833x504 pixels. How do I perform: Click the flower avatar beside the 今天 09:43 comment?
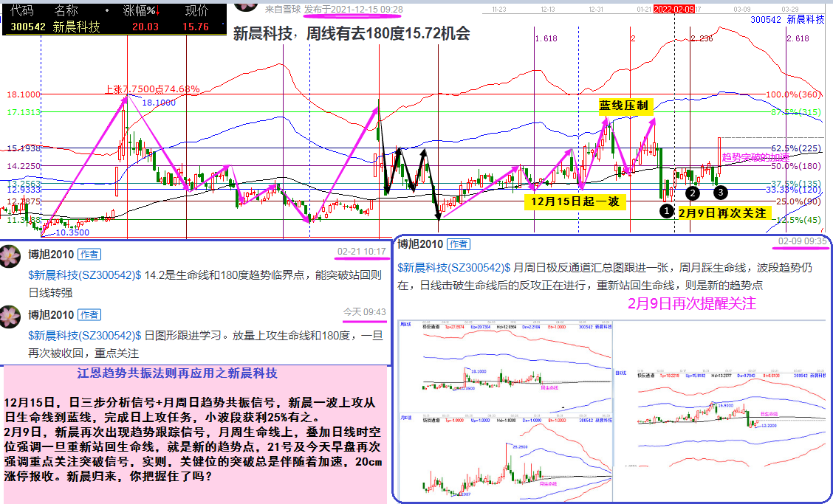pos(11,317)
